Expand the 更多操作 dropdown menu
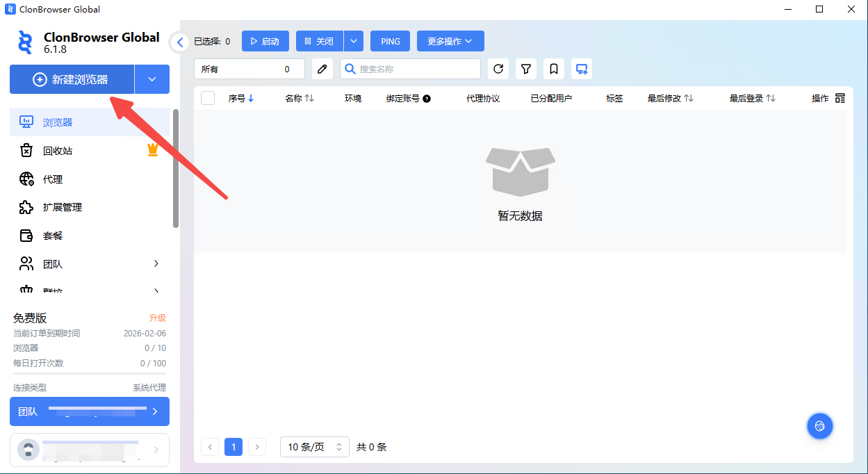868x474 pixels. [x=450, y=41]
